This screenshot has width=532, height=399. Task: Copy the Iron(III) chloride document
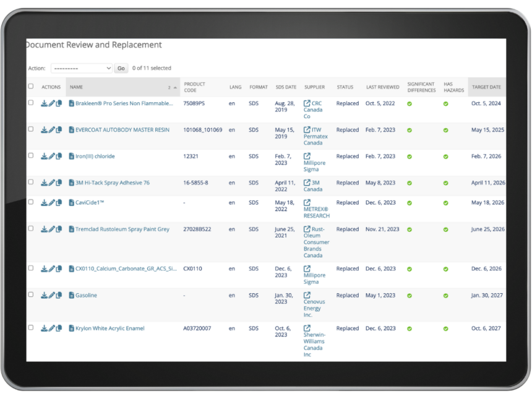point(59,157)
